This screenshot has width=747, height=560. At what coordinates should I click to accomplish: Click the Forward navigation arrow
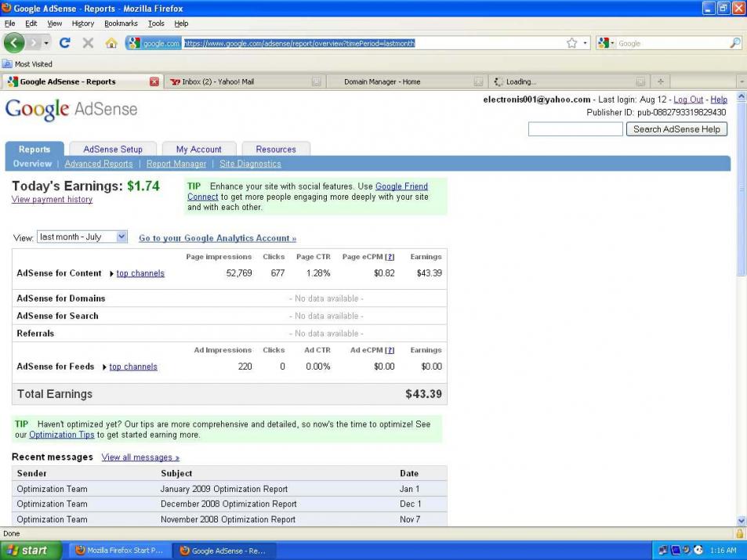34,43
